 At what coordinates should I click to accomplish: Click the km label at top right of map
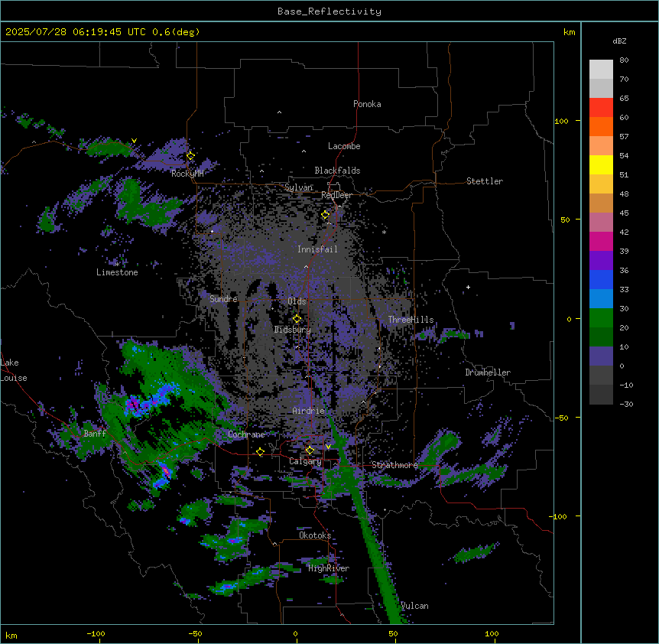point(570,32)
